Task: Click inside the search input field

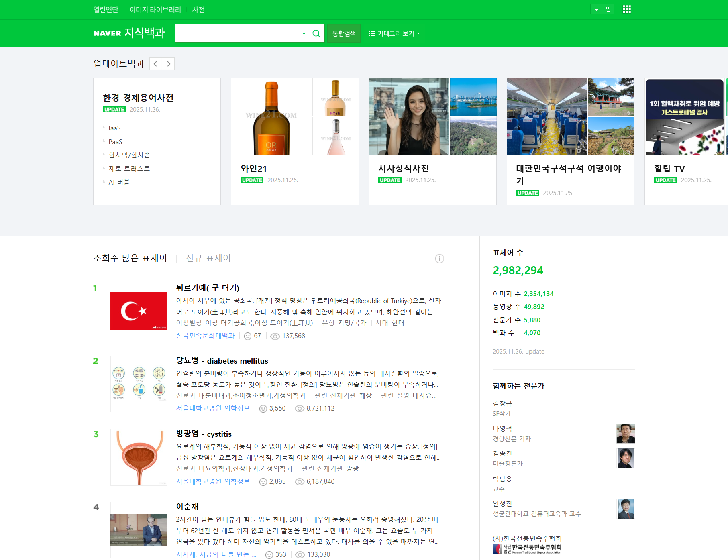Action: 237,33
